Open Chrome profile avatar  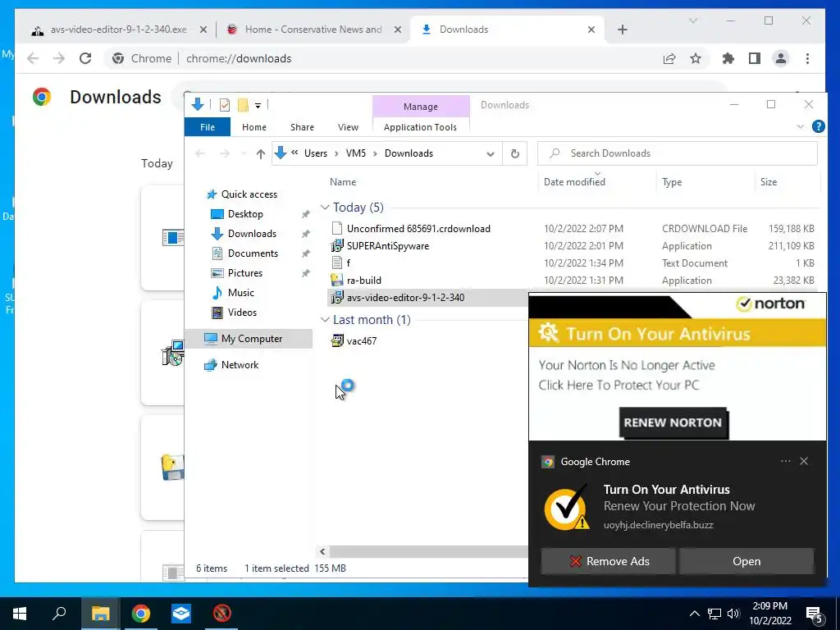(x=781, y=58)
